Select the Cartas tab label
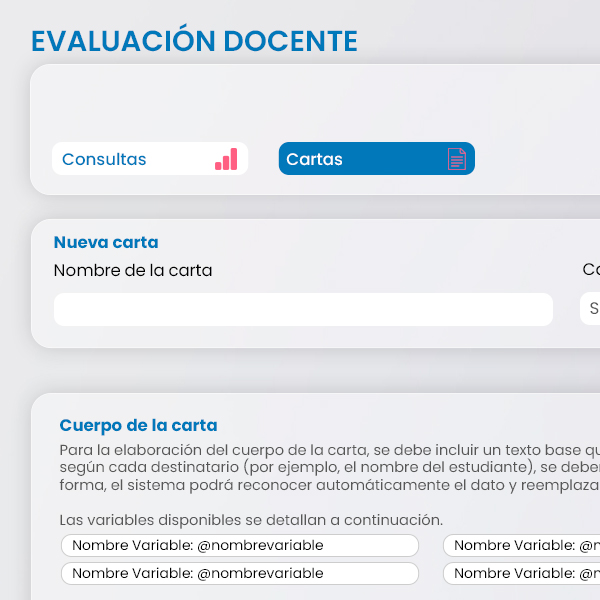This screenshot has width=600, height=600. (x=314, y=159)
